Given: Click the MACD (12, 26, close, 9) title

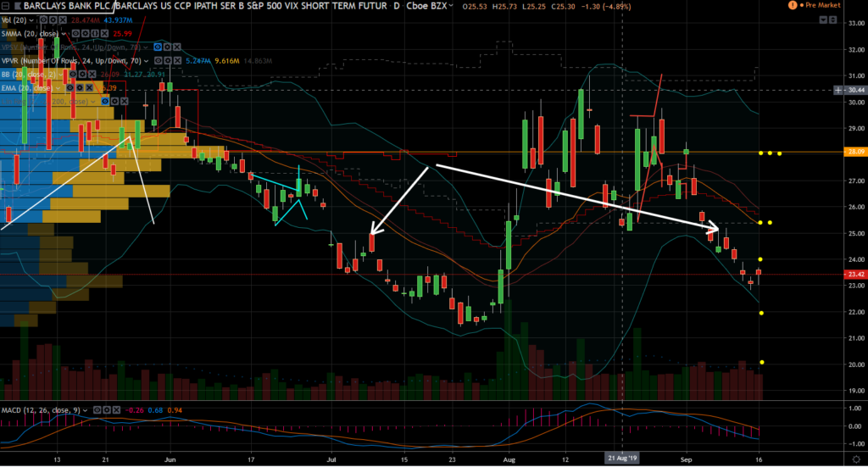Looking at the screenshot, I should point(41,410).
